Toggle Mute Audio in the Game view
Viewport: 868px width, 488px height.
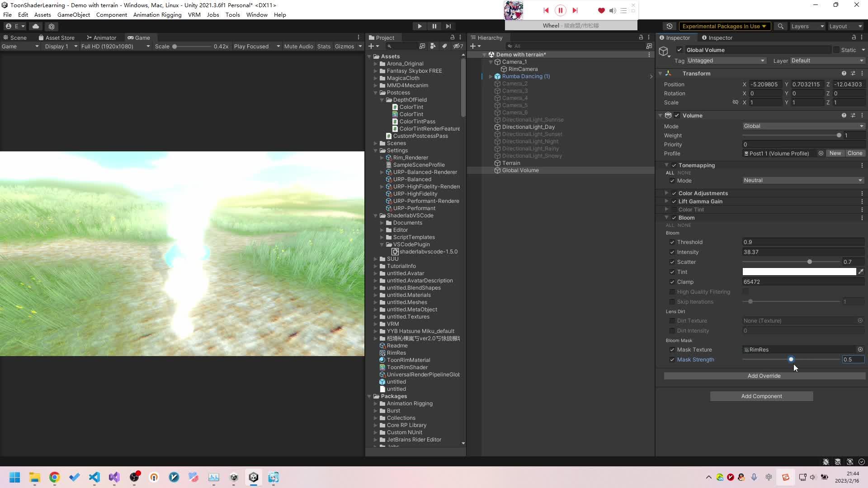[298, 46]
